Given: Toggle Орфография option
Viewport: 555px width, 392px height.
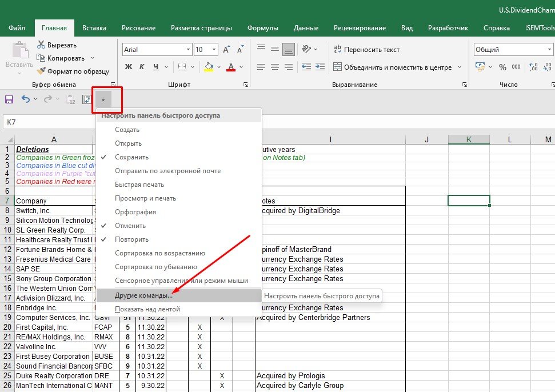Looking at the screenshot, I should (x=179, y=212).
